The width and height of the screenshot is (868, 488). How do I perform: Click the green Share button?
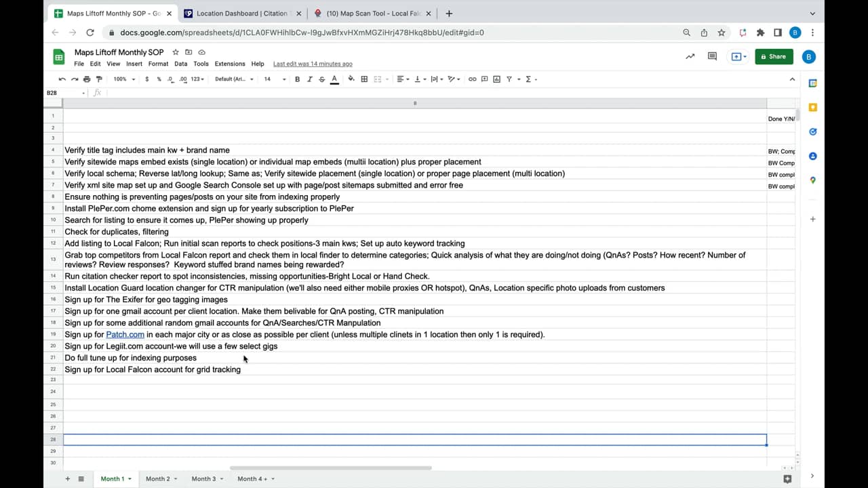click(x=774, y=56)
